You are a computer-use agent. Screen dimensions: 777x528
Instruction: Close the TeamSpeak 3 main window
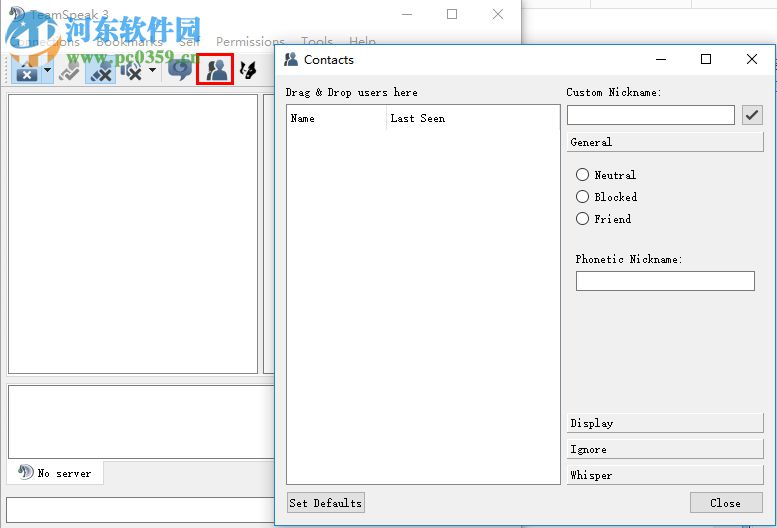(x=498, y=14)
